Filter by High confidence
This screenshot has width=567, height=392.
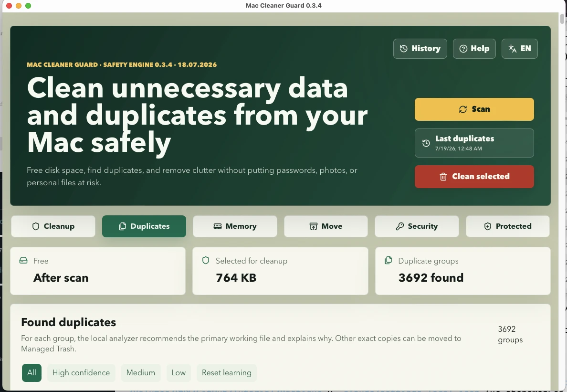(x=81, y=373)
